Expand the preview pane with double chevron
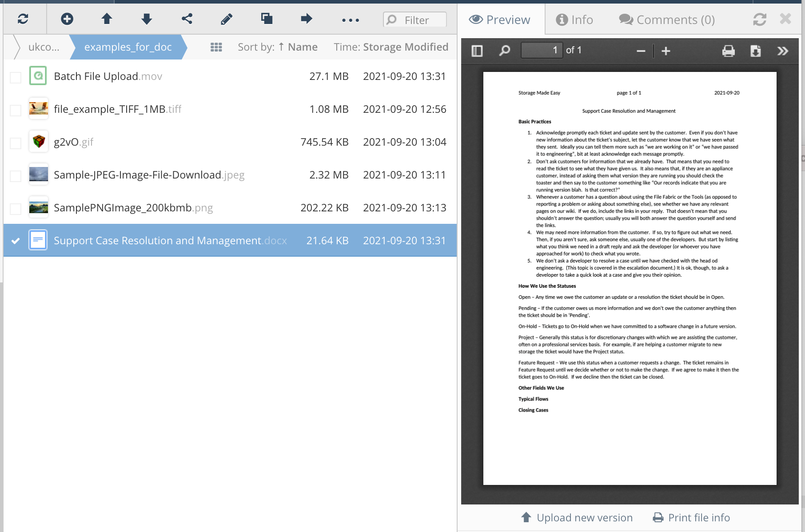The width and height of the screenshot is (805, 532). pos(783,51)
